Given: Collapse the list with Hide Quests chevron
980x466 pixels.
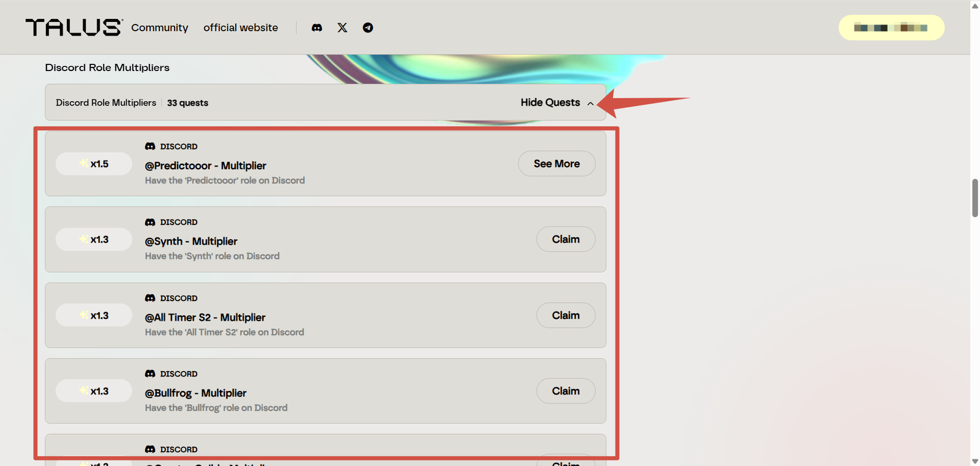Looking at the screenshot, I should tap(590, 103).
